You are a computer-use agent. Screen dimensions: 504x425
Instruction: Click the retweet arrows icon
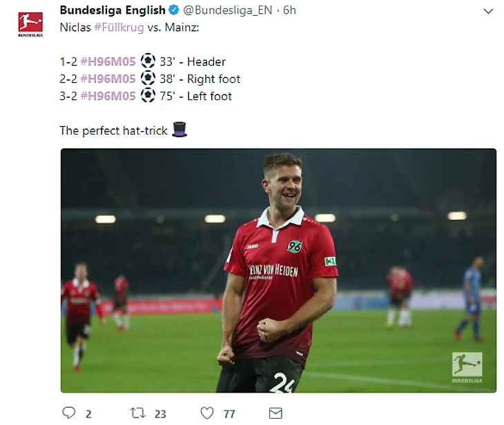point(138,413)
